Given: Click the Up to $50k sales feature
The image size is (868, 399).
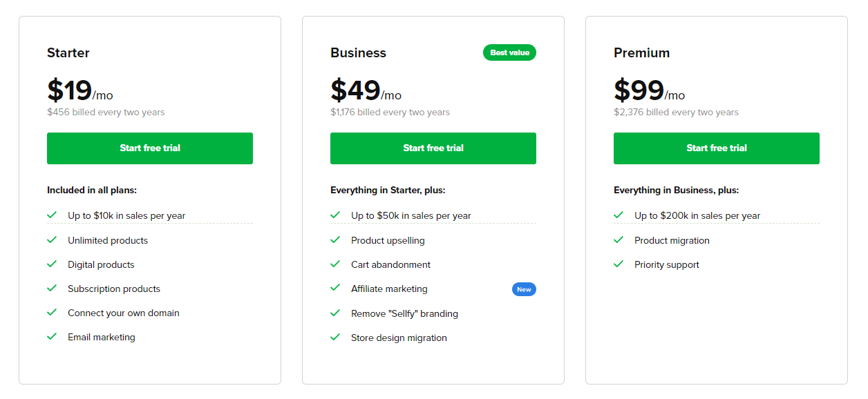Looking at the screenshot, I should click(x=411, y=215).
